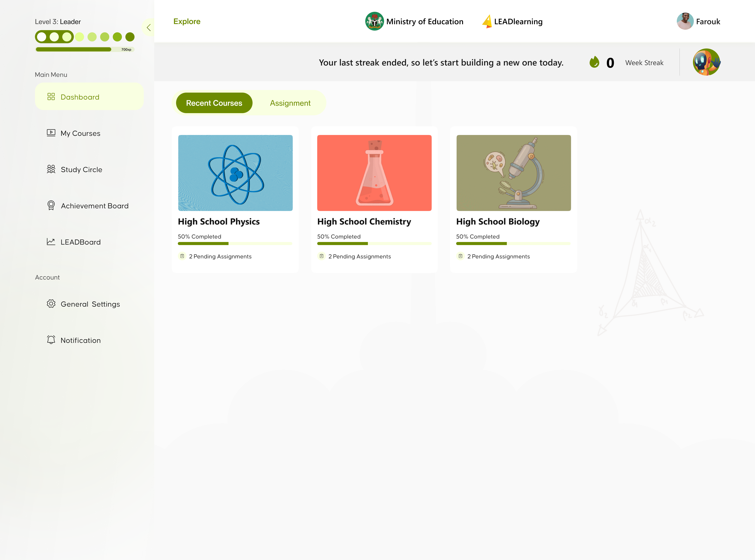Click the level dots indicator

coord(85,37)
